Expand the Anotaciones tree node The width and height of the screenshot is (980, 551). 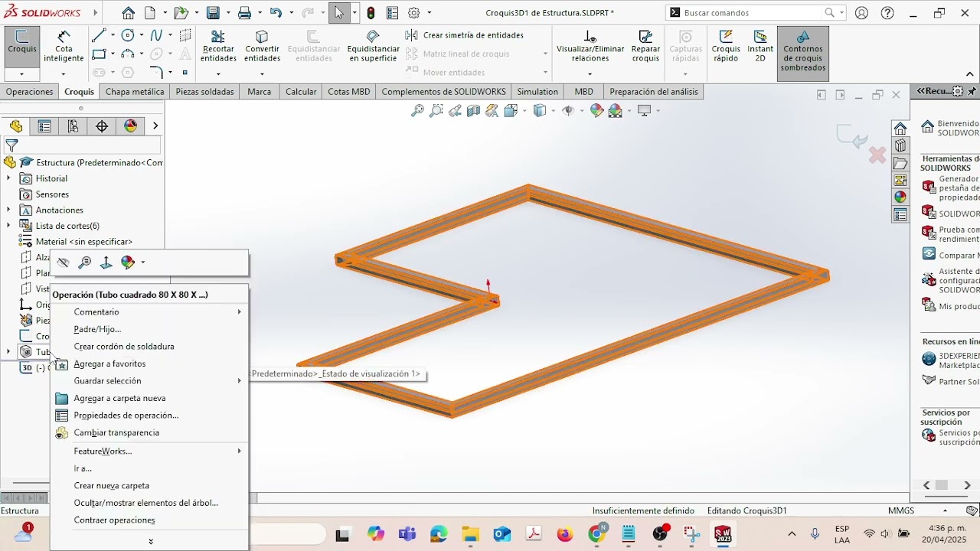pos(8,210)
